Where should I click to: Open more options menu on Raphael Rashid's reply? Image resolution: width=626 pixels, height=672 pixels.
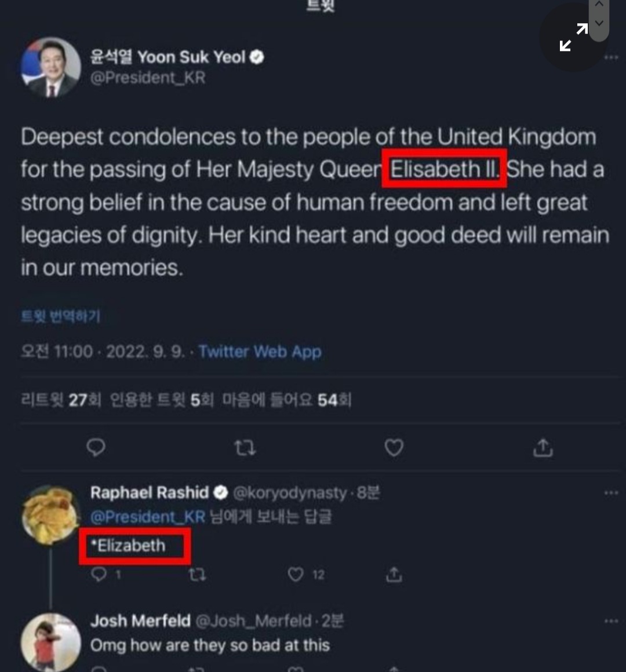pyautogui.click(x=611, y=493)
